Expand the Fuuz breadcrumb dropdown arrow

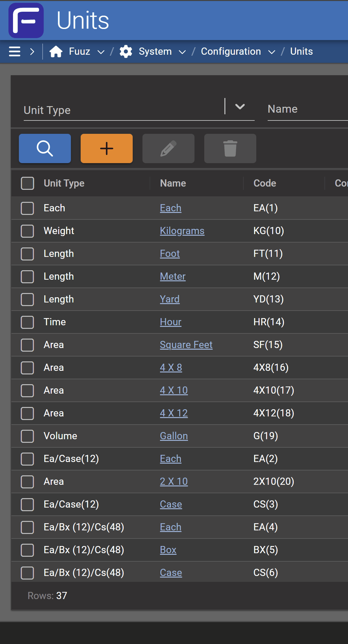pos(101,52)
